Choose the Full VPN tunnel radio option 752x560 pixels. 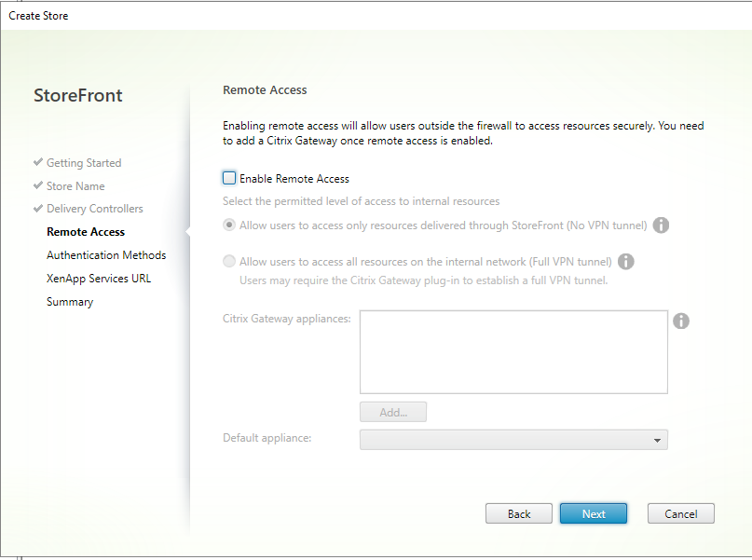click(x=229, y=262)
